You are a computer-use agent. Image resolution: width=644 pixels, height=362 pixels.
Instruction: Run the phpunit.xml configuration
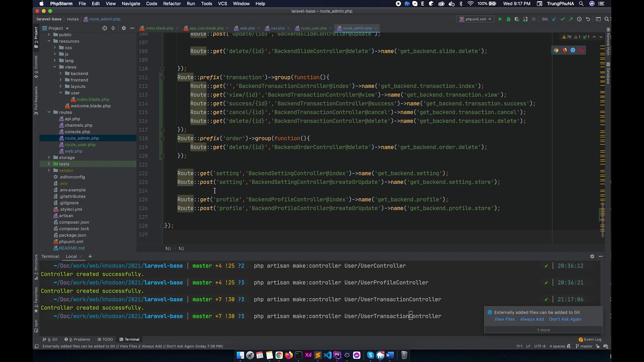(500, 19)
